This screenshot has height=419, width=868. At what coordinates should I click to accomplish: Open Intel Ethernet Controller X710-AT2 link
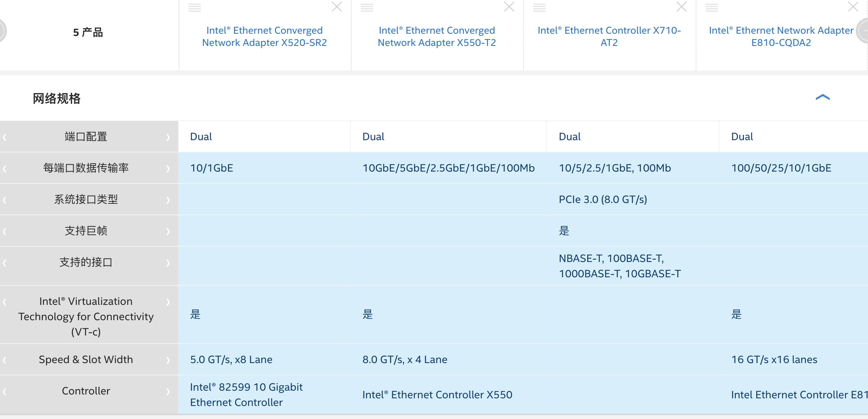pyautogui.click(x=609, y=36)
